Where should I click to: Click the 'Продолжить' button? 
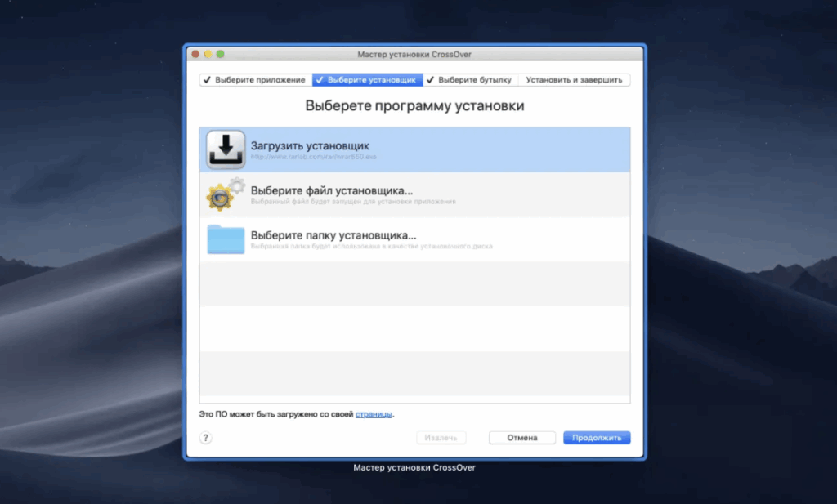[597, 438]
